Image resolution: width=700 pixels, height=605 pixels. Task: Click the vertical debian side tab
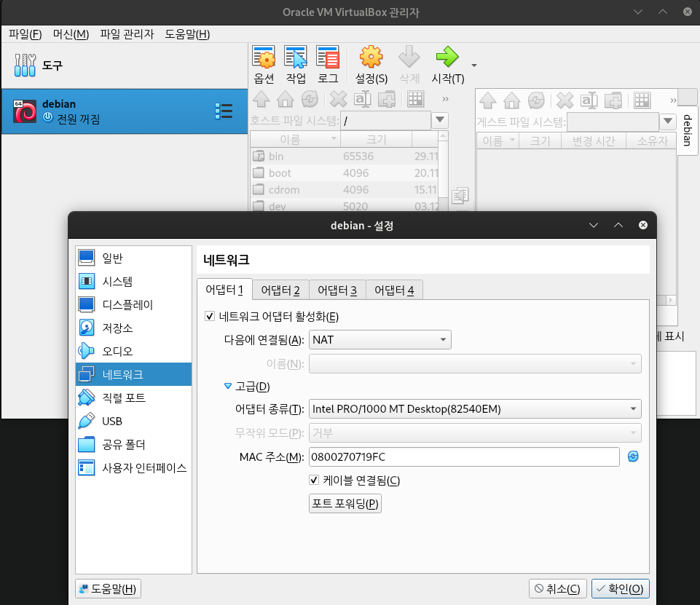click(x=688, y=130)
